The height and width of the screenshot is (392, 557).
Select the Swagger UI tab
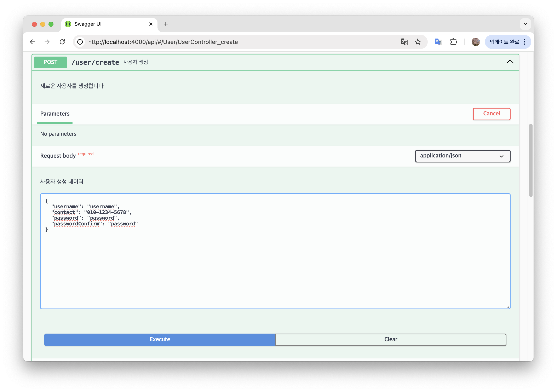[x=109, y=24]
